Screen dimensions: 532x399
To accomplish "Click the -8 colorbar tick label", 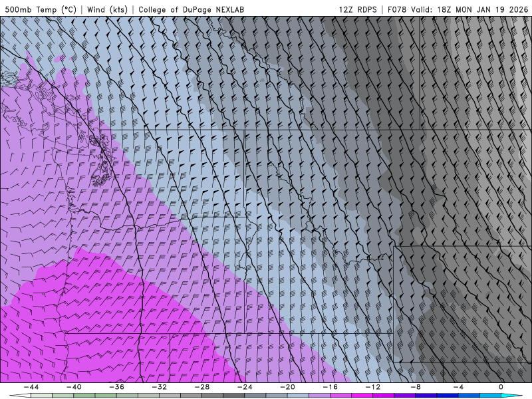I will [416, 387].
